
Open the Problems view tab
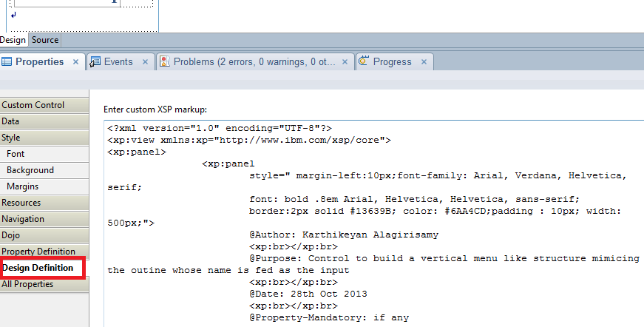pos(254,61)
